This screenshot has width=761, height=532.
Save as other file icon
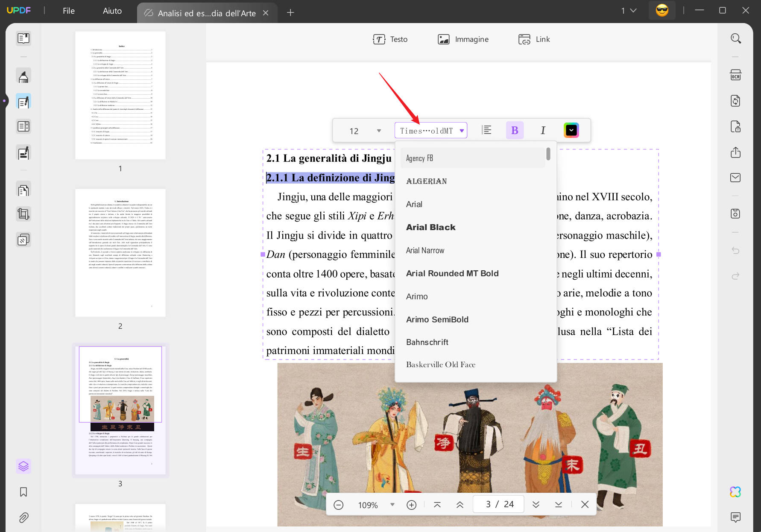735,213
